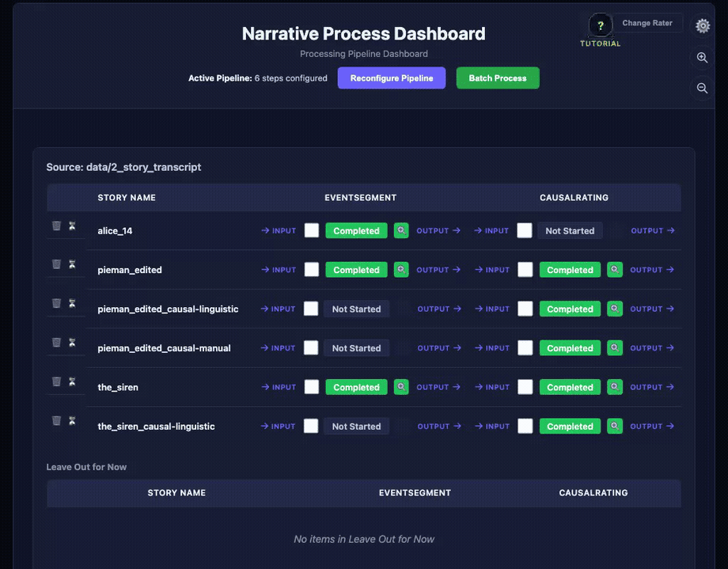Click the hourglass icon for pieman_edited
Screen dimensions: 728x569
click(72, 264)
